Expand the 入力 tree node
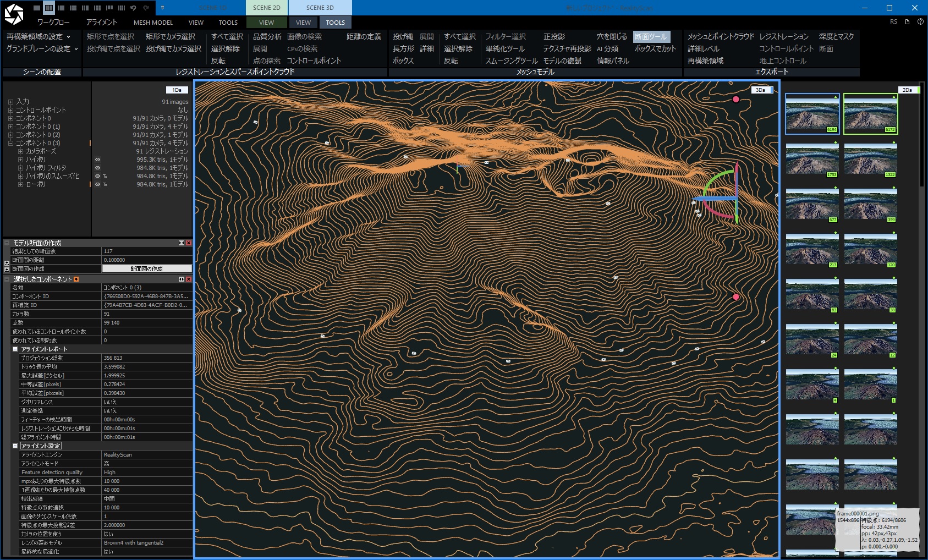The height and width of the screenshot is (560, 928). (x=10, y=102)
